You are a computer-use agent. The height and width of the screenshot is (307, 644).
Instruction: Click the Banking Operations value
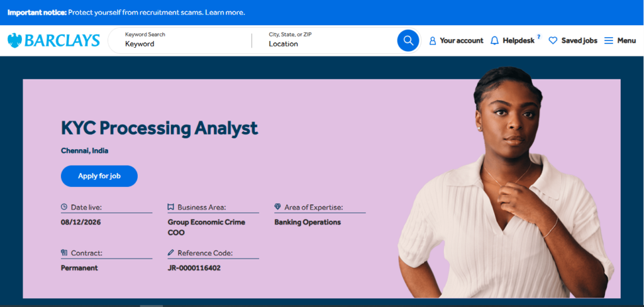click(308, 222)
